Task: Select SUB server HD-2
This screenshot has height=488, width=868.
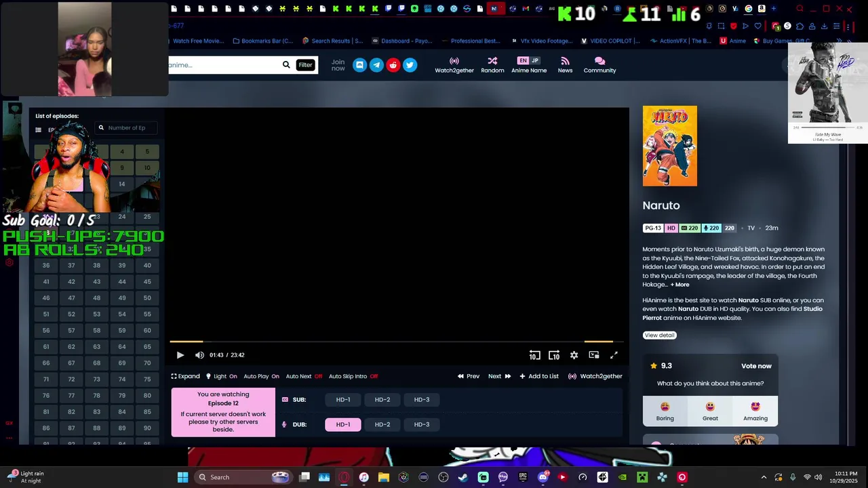Action: pos(382,400)
